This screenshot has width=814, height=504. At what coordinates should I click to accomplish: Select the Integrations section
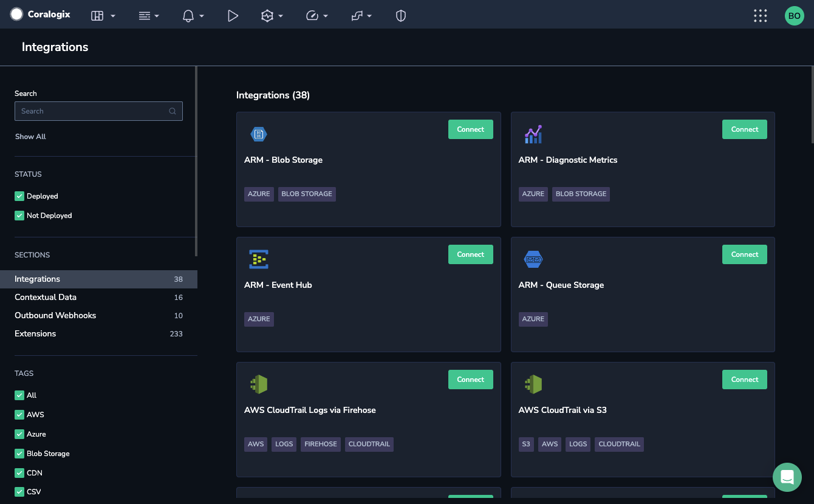click(98, 279)
